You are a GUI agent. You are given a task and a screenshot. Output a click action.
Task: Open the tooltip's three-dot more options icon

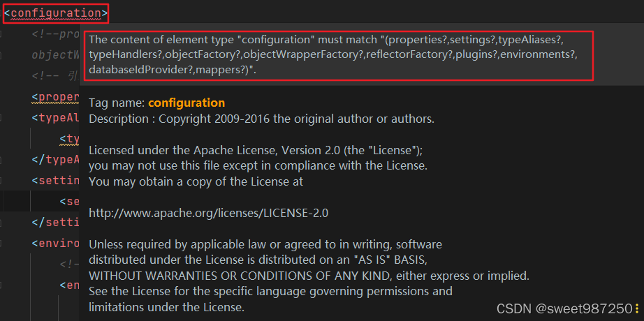pos(637,308)
